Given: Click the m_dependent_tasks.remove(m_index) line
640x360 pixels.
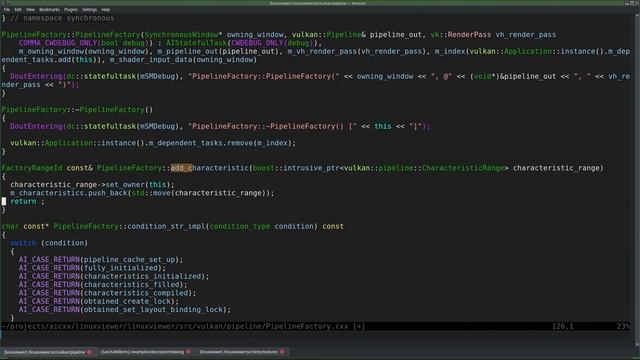Looking at the screenshot, I should coord(153,143).
